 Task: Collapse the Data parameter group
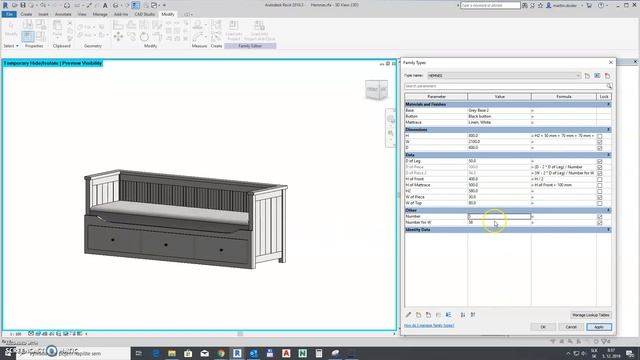coord(608,155)
